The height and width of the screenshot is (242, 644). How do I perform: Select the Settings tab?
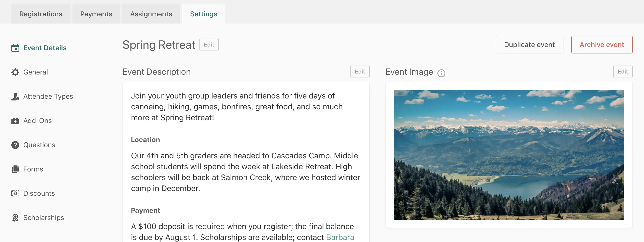(x=203, y=14)
